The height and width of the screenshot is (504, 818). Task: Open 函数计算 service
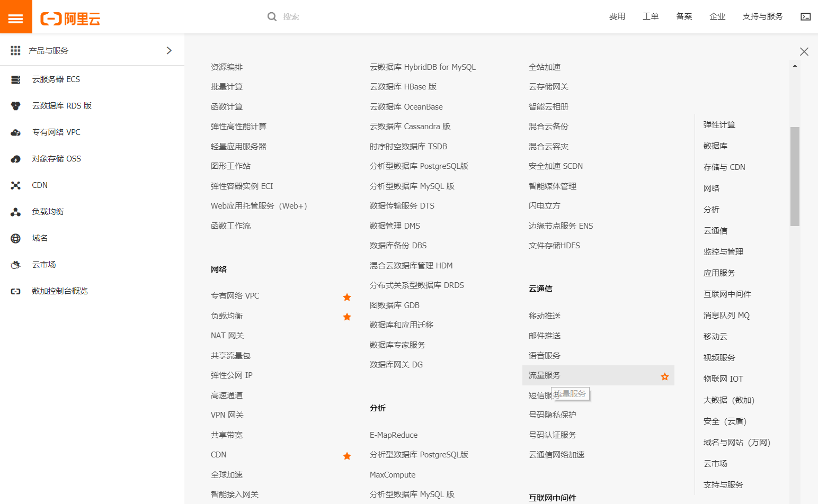[x=227, y=107]
